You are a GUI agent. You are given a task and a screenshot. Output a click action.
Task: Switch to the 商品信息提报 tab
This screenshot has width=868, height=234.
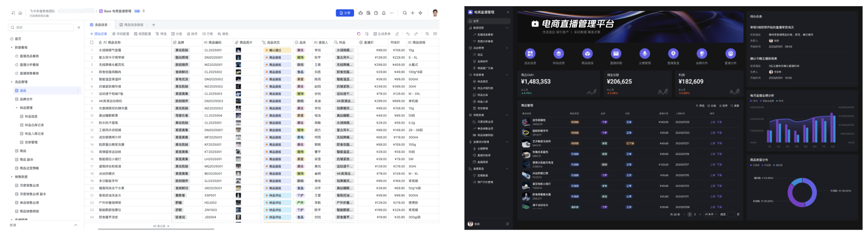click(132, 25)
